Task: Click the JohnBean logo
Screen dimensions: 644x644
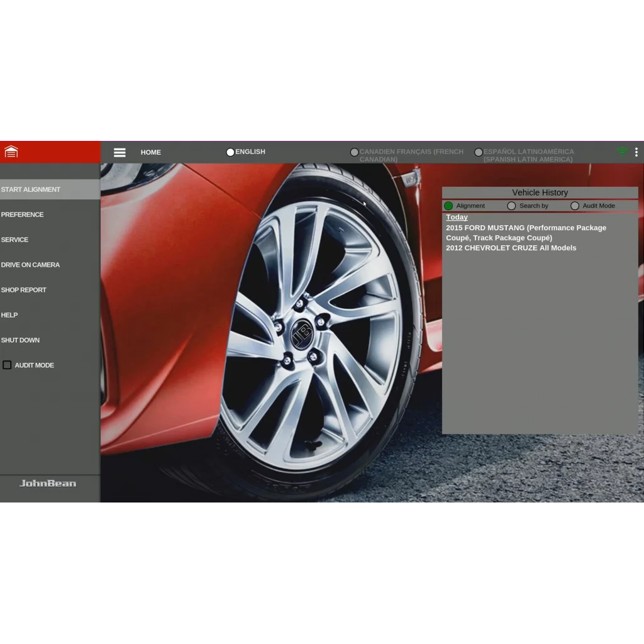Action: coord(48,484)
